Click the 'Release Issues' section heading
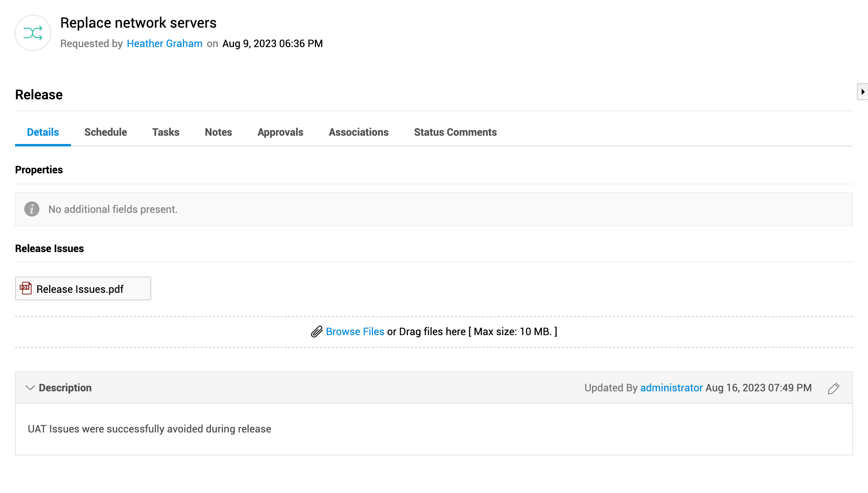868x493 pixels. [x=49, y=248]
